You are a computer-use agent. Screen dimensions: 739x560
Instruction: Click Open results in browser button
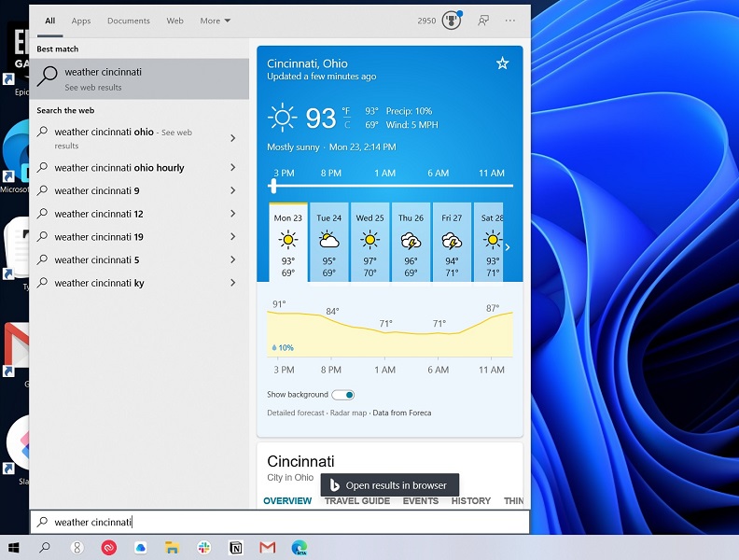tap(390, 485)
